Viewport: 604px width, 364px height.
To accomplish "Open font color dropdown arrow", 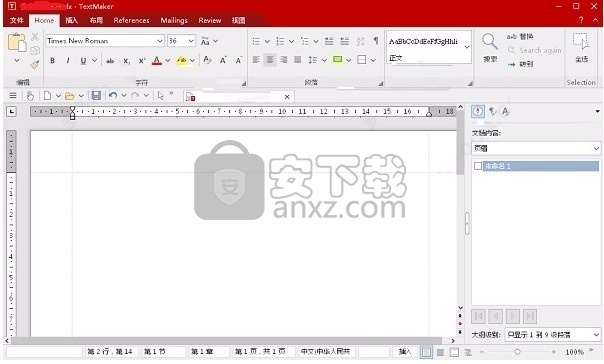I will [168, 60].
